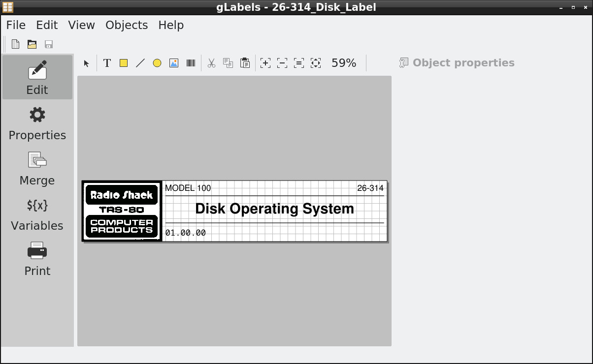Open the Help menu
This screenshot has height=364, width=593.
[x=171, y=25]
